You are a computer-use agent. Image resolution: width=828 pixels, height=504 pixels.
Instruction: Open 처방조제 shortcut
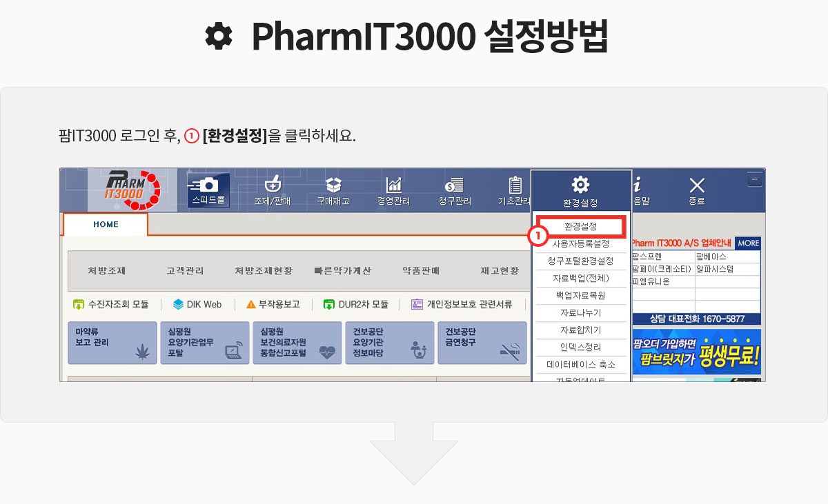[107, 271]
